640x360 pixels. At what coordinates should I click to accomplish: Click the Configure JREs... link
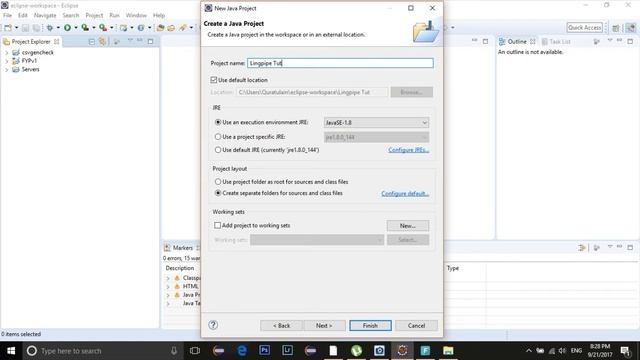coord(409,150)
